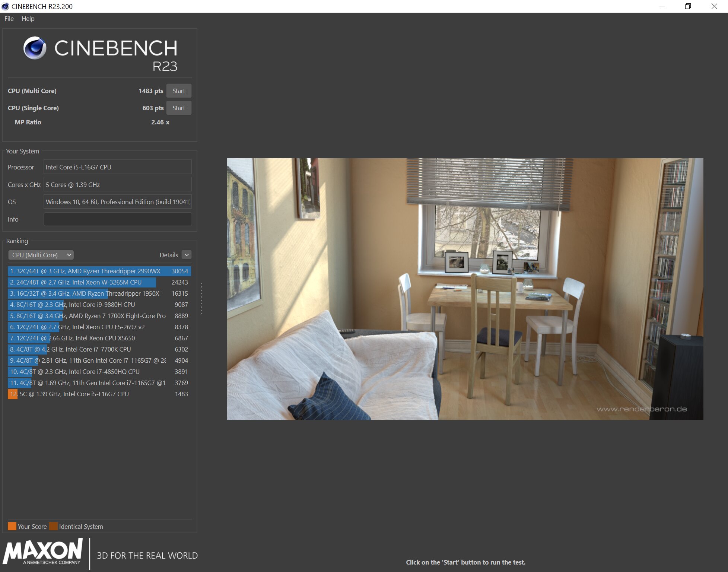Open the Help menu
The height and width of the screenshot is (572, 728).
pyautogui.click(x=28, y=19)
